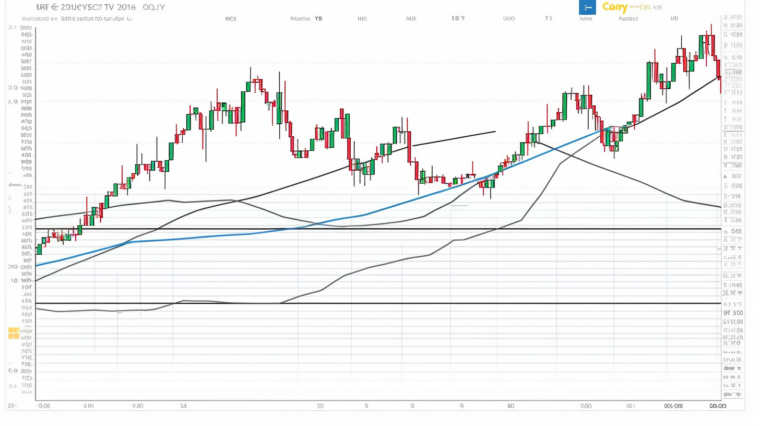Click the short black trendline above mid-chart candles
The height and width of the screenshot is (426, 760).
[x=450, y=138]
